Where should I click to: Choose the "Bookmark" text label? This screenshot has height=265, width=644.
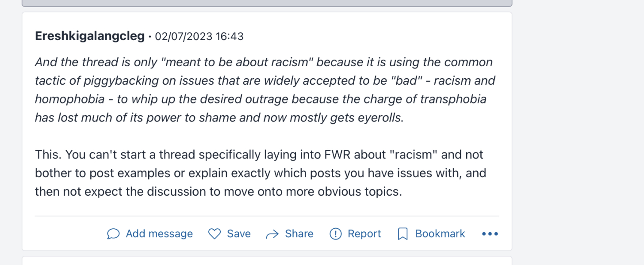click(x=440, y=234)
